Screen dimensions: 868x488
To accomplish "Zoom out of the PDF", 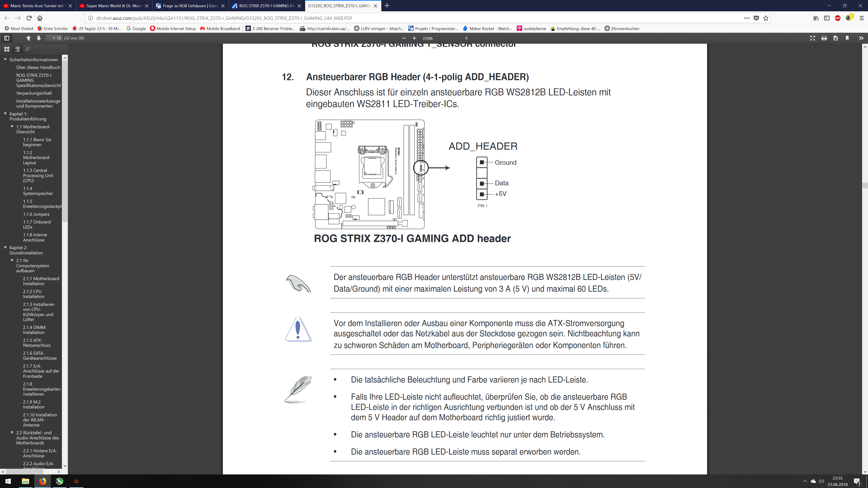I will (404, 38).
